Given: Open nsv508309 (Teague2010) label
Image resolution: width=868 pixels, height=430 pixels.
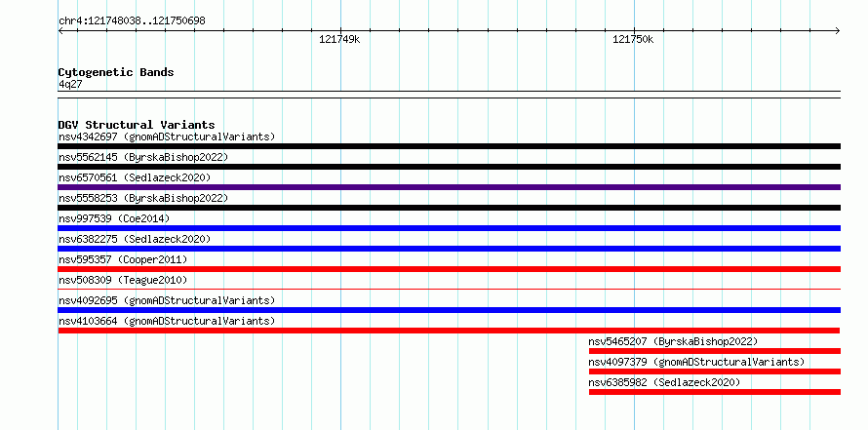Looking at the screenshot, I should point(123,280).
